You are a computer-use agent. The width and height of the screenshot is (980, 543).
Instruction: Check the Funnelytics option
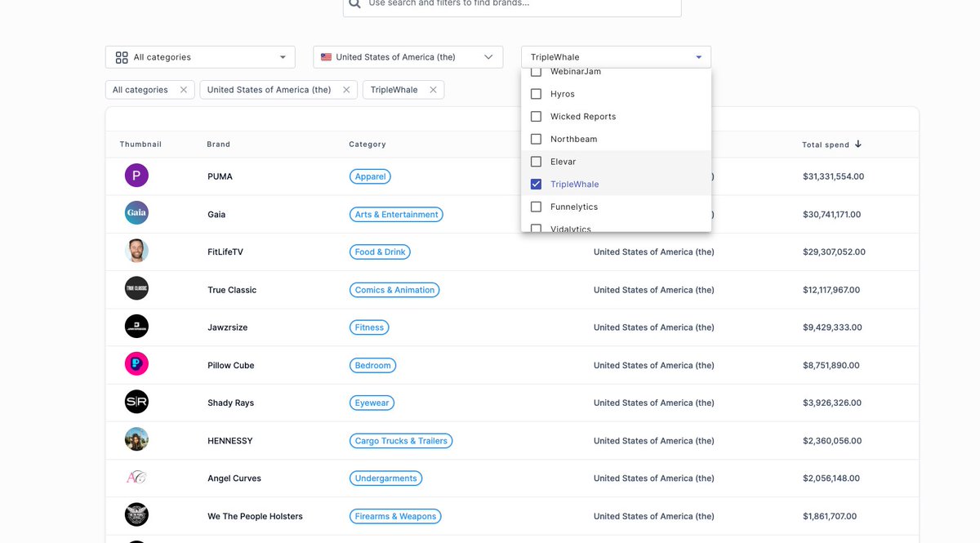(x=536, y=207)
